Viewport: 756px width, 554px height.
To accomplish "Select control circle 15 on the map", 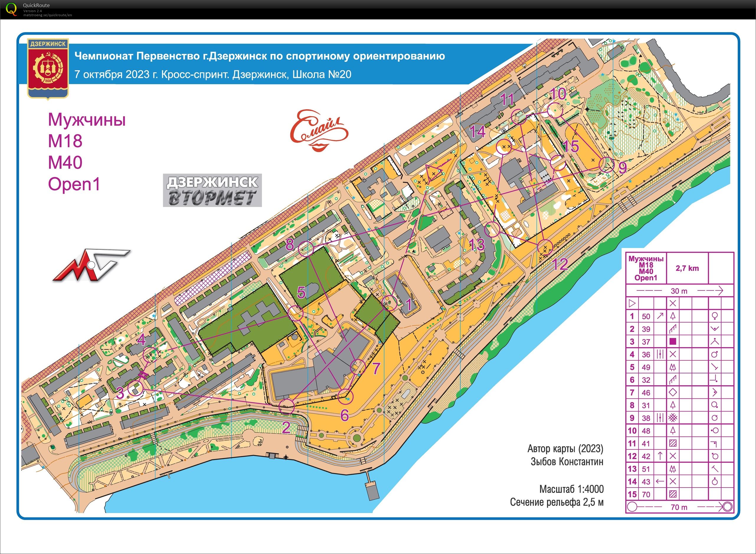I will [x=558, y=163].
